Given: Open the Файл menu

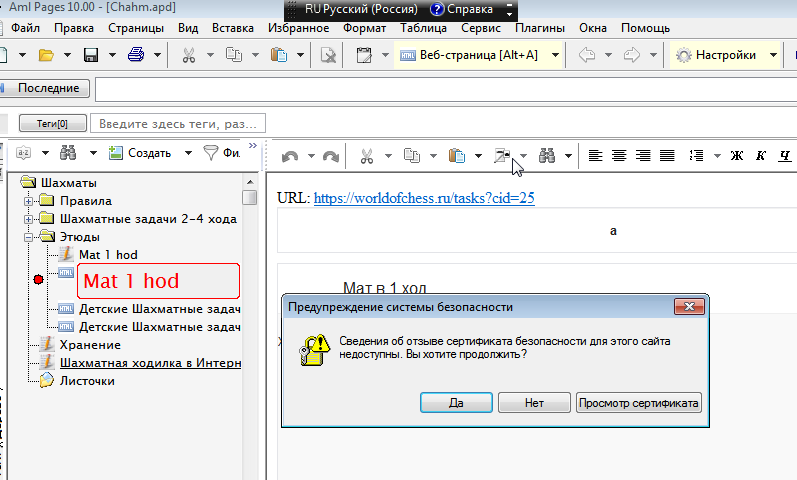Looking at the screenshot, I should 25,28.
